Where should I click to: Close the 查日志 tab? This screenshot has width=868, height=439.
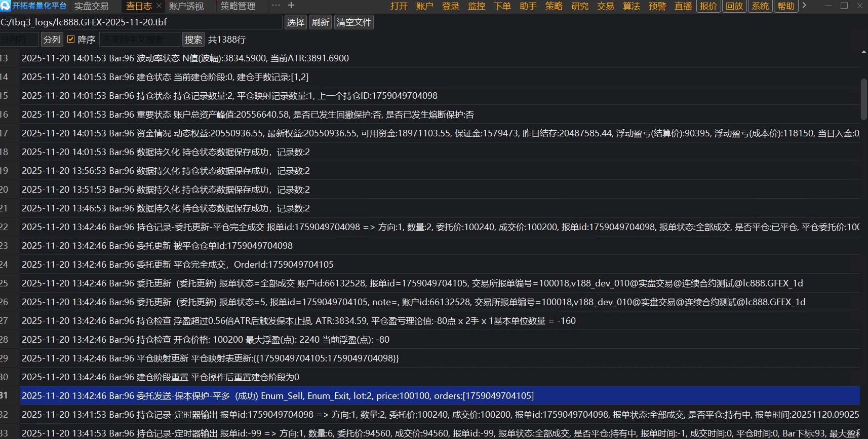click(x=159, y=6)
